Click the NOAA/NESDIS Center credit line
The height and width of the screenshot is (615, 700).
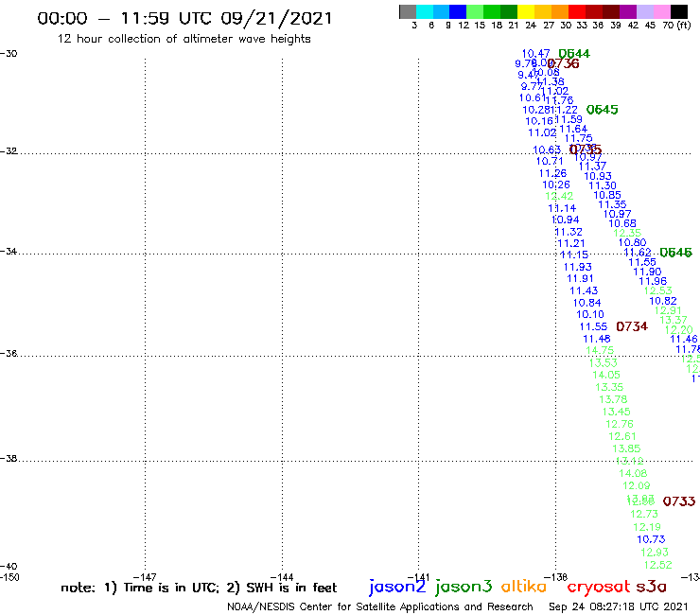tap(380, 606)
